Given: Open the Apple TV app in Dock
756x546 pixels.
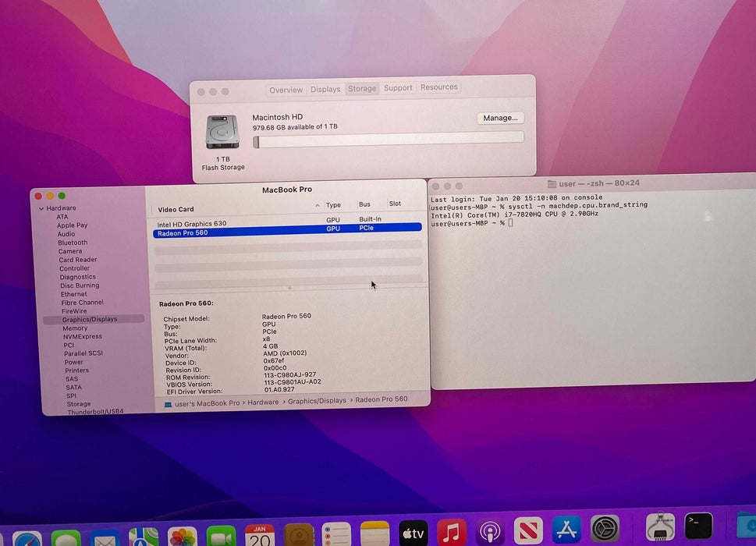Looking at the screenshot, I should 413,533.
